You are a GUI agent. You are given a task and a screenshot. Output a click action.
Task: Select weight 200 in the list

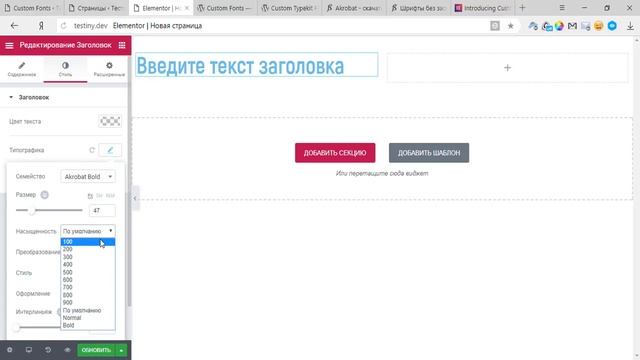[88, 249]
